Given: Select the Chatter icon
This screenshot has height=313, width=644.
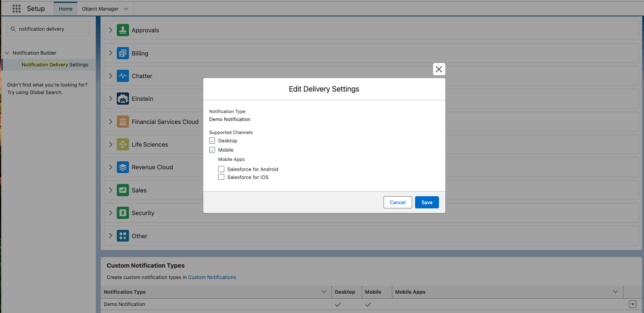Looking at the screenshot, I should [x=122, y=76].
